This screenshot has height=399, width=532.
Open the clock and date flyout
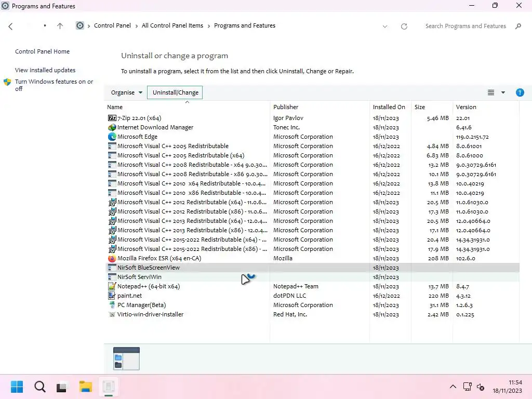(507, 387)
